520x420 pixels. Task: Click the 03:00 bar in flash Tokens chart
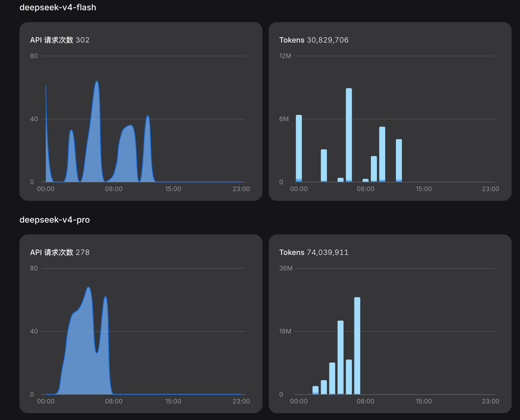click(x=324, y=166)
